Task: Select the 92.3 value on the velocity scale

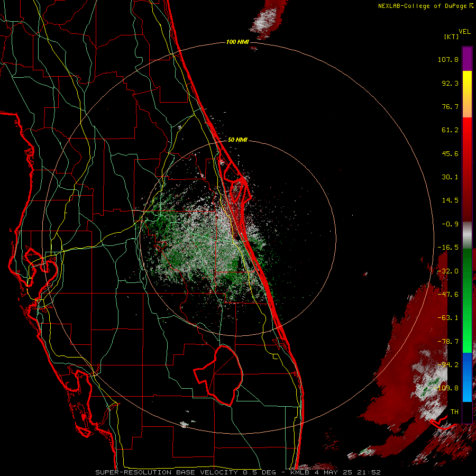Action: point(450,83)
